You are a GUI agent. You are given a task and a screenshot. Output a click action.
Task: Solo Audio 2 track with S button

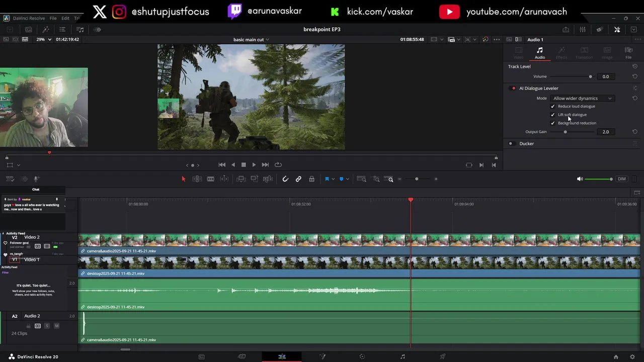47,326
